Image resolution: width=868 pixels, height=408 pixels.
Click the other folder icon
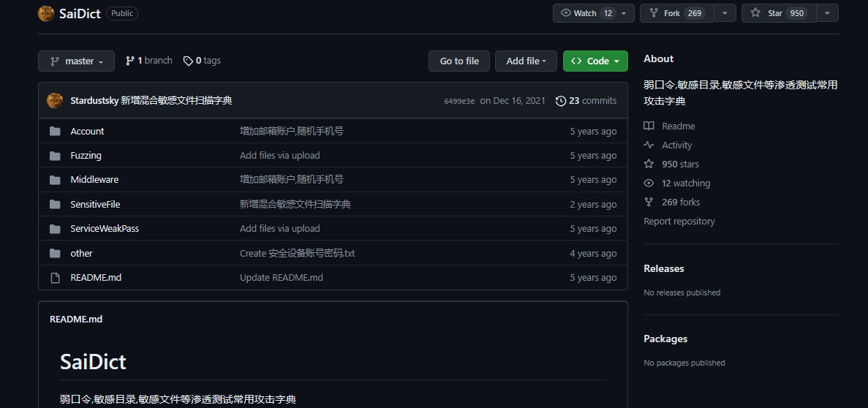point(55,253)
